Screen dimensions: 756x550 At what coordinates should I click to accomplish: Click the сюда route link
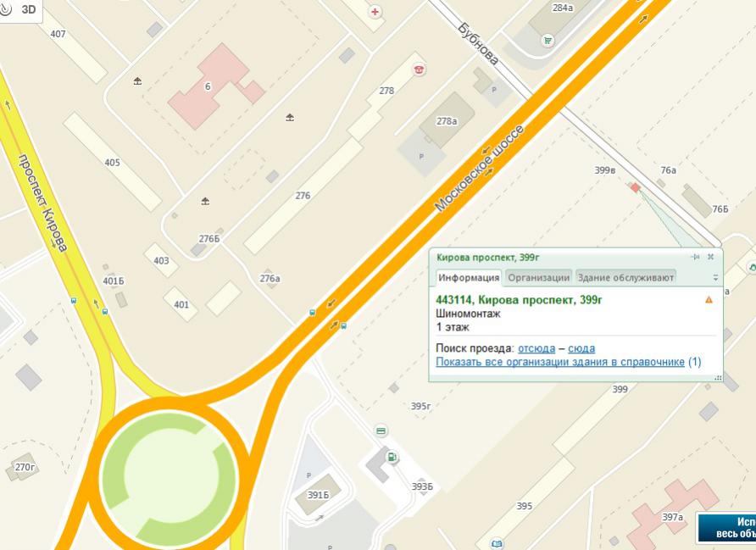pos(581,348)
